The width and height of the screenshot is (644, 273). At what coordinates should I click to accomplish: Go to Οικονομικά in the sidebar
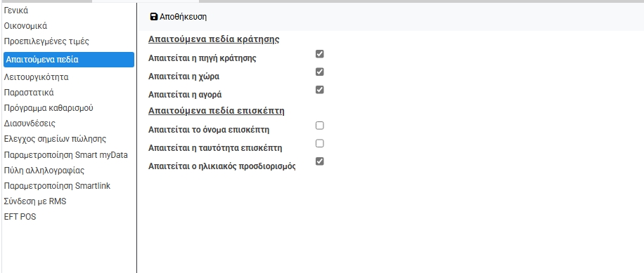click(x=25, y=26)
